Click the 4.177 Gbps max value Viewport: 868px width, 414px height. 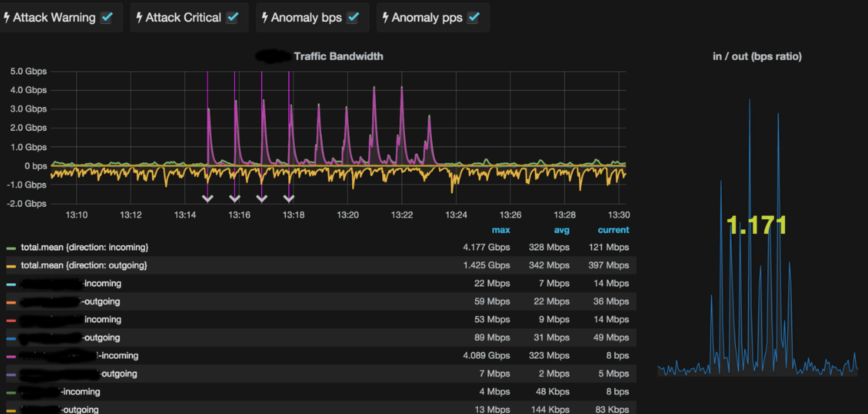(486, 247)
